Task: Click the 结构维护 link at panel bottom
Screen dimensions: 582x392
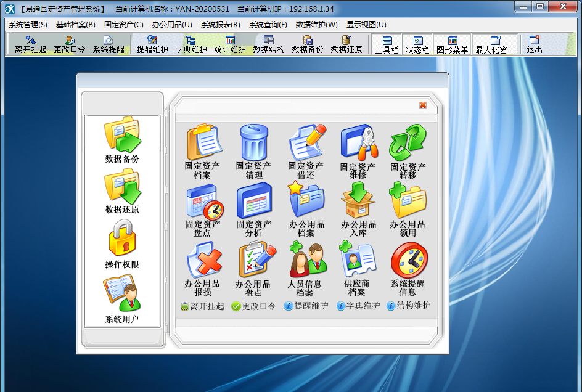Action: click(x=409, y=306)
